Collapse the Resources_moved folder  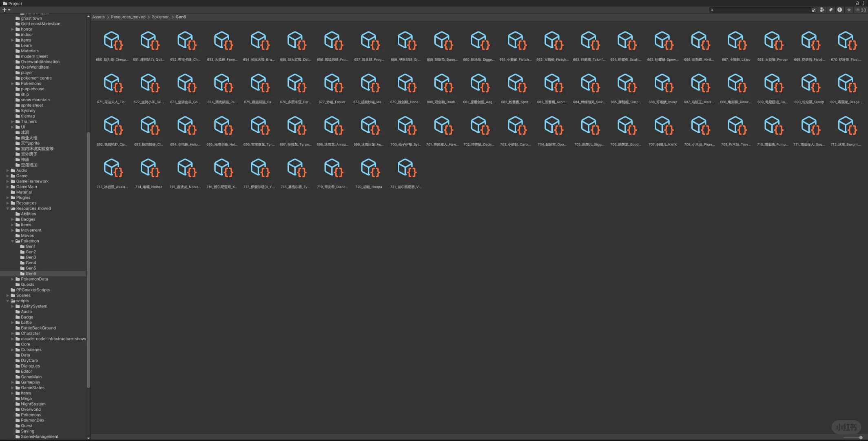pos(8,208)
